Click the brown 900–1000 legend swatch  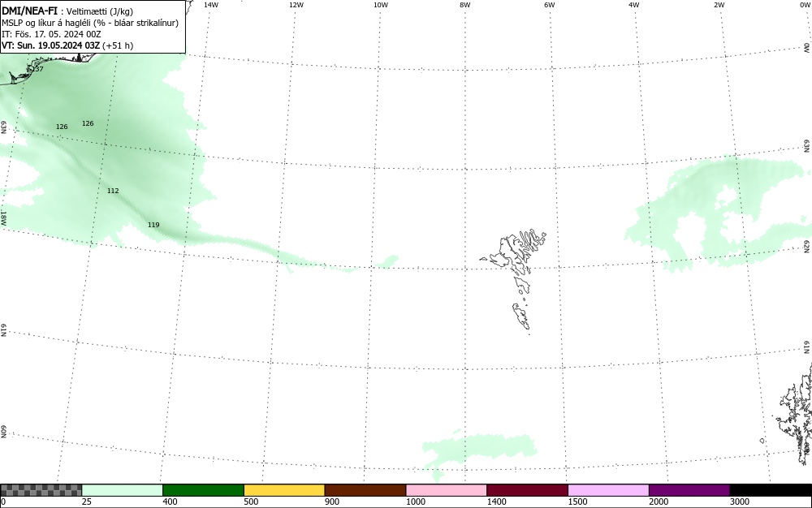pos(365,490)
